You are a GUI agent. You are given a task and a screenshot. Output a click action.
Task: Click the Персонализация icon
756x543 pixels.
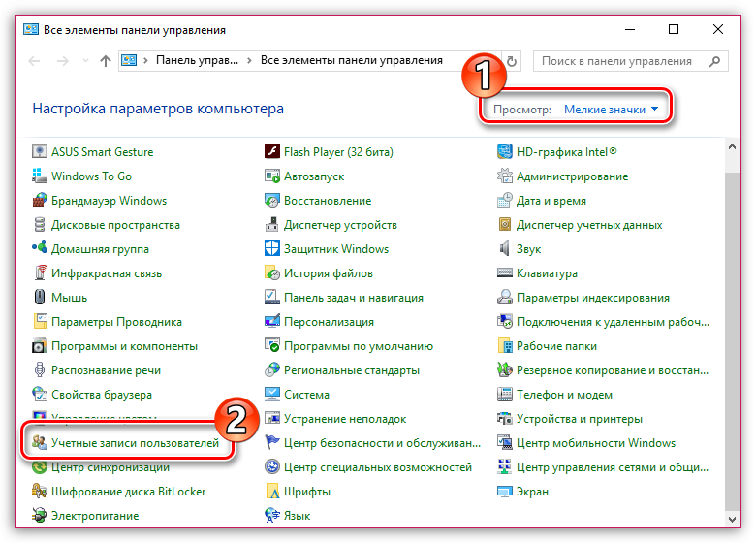pos(272,321)
